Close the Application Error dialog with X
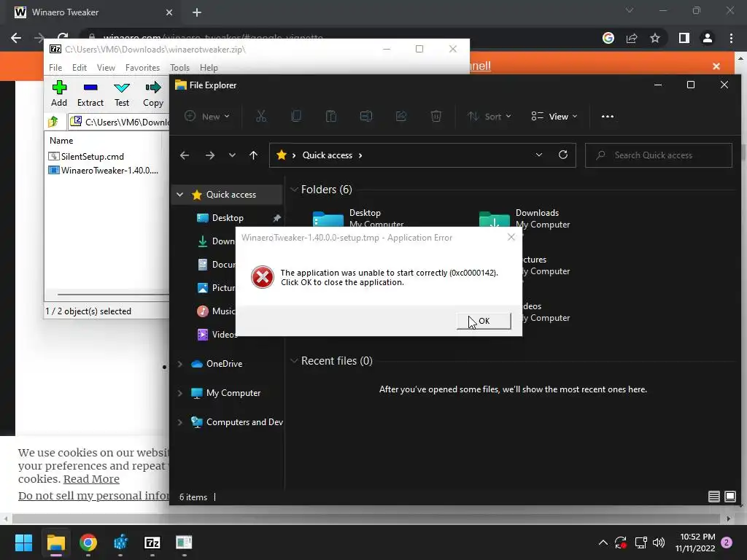 (x=511, y=237)
